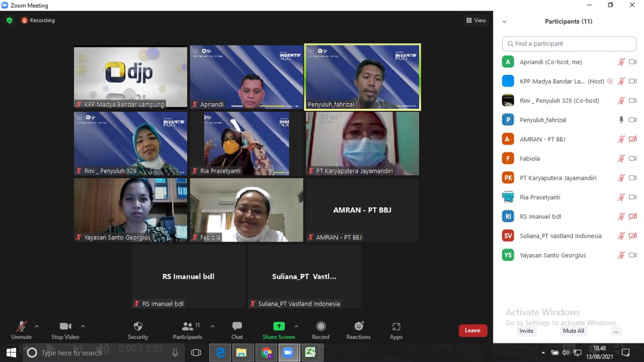The width and height of the screenshot is (644, 362).
Task: Click the Record button icon
Action: (320, 326)
